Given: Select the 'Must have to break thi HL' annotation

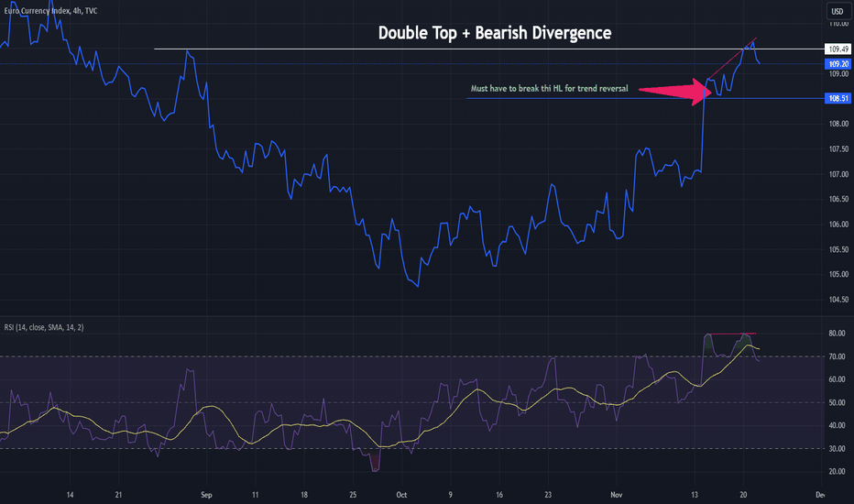Looking at the screenshot, I should click(549, 88).
